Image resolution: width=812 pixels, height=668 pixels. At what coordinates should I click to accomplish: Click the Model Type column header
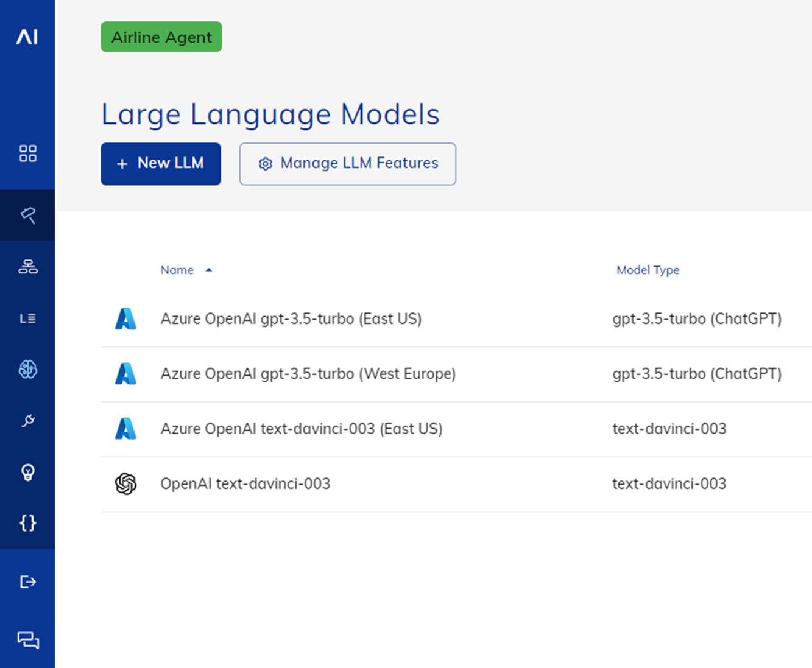(648, 270)
